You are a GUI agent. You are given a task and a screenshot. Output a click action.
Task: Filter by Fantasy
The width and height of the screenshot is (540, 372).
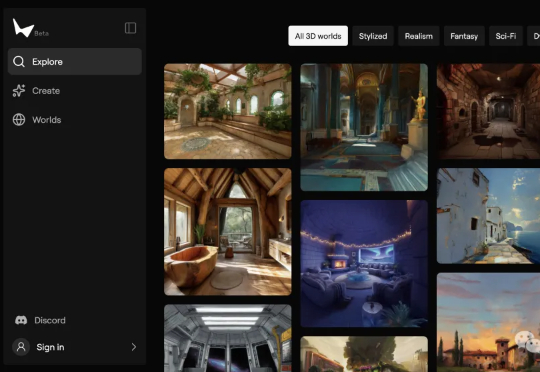click(464, 36)
